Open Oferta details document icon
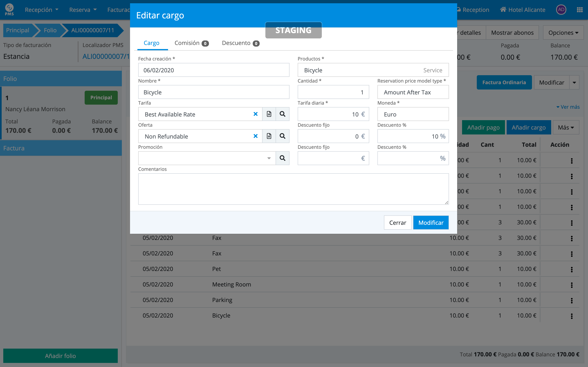588x367 pixels. pos(269,136)
